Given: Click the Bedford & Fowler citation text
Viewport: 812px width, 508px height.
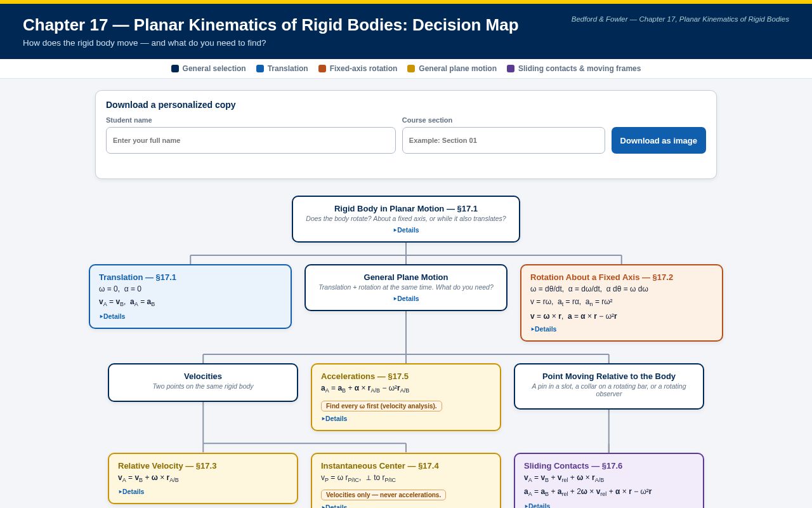Looking at the screenshot, I should (680, 19).
